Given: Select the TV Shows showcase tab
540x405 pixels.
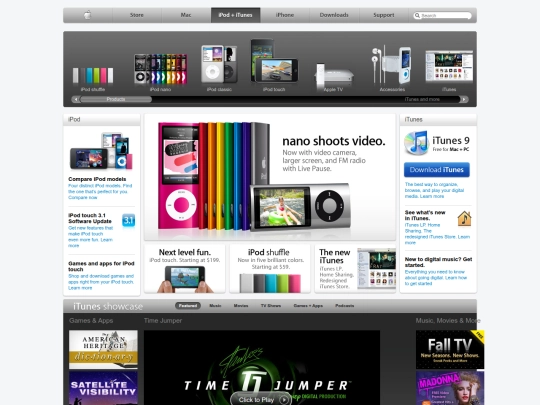Looking at the screenshot, I should [271, 306].
